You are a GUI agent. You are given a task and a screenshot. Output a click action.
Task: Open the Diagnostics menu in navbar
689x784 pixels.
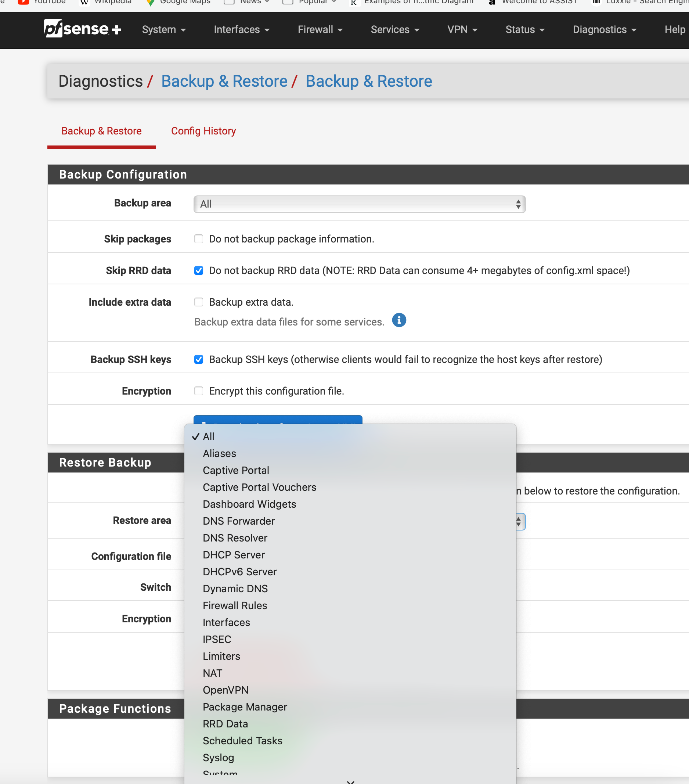[x=604, y=29]
